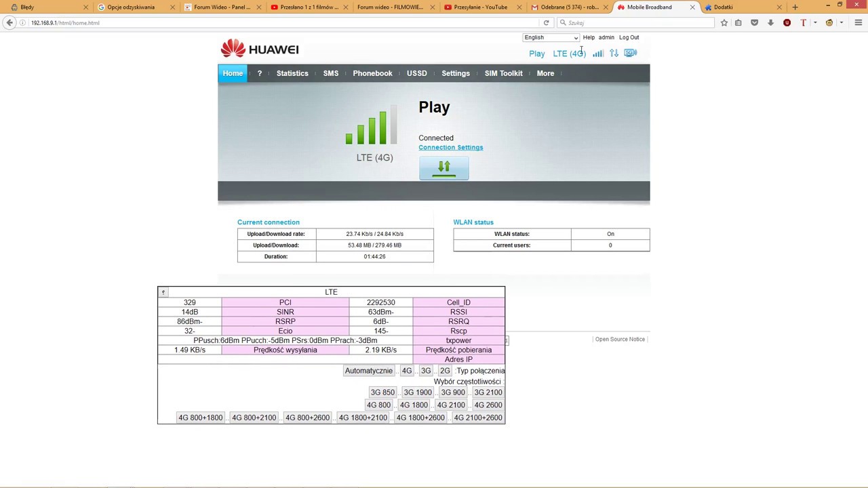
Task: Reload the page with the refresh icon
Action: tap(546, 22)
